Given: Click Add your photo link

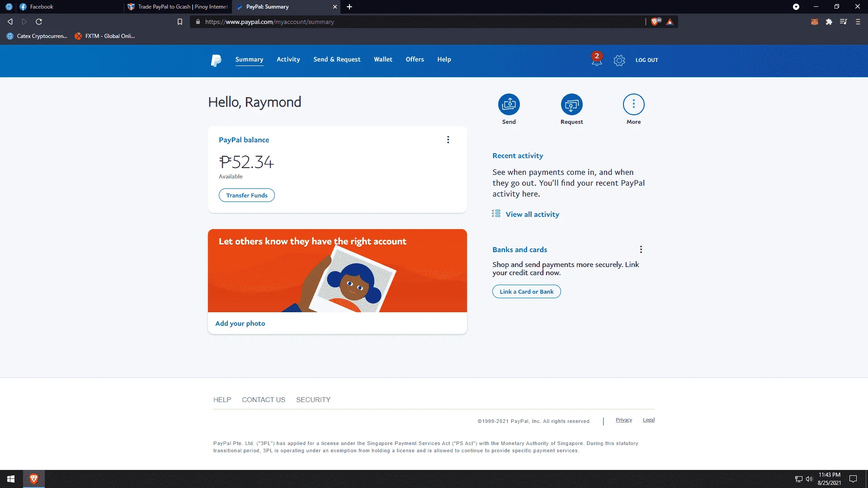Looking at the screenshot, I should (x=240, y=323).
